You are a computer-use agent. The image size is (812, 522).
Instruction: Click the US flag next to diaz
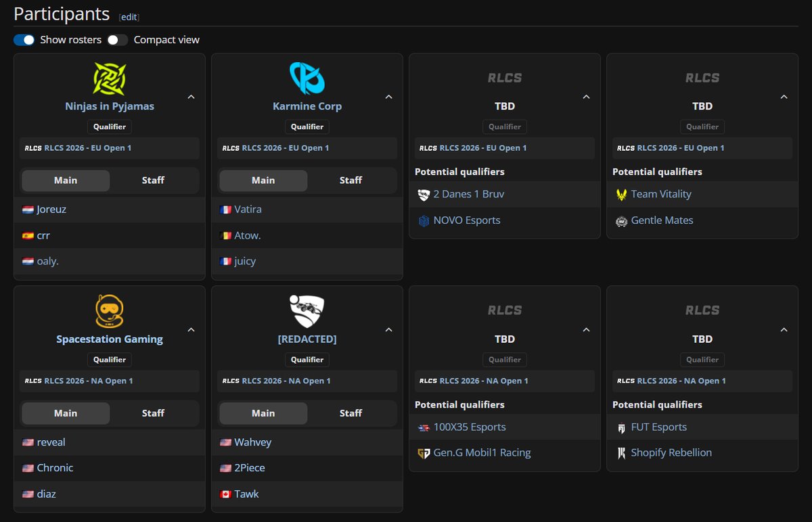pos(28,494)
